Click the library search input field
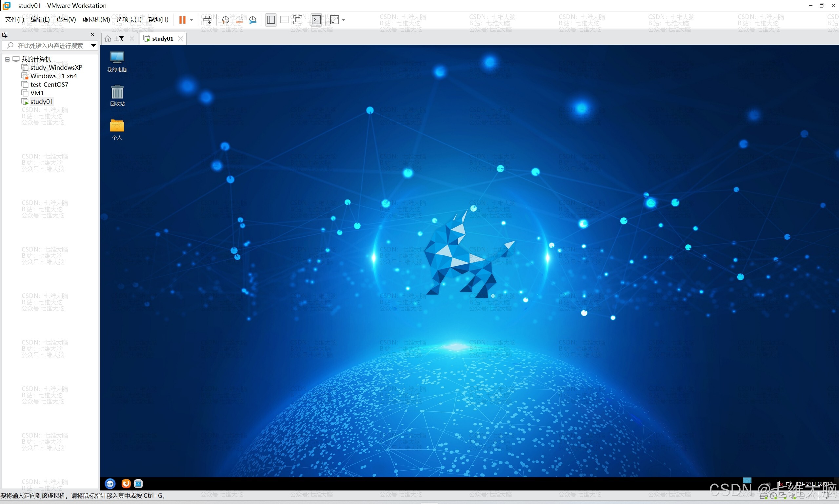The width and height of the screenshot is (839, 504). pyautogui.click(x=50, y=45)
